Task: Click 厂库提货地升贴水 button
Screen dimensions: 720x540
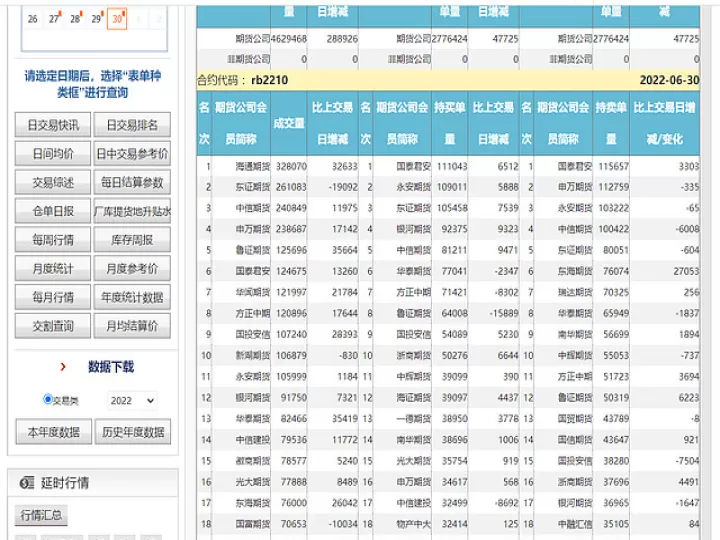Action: tap(132, 211)
